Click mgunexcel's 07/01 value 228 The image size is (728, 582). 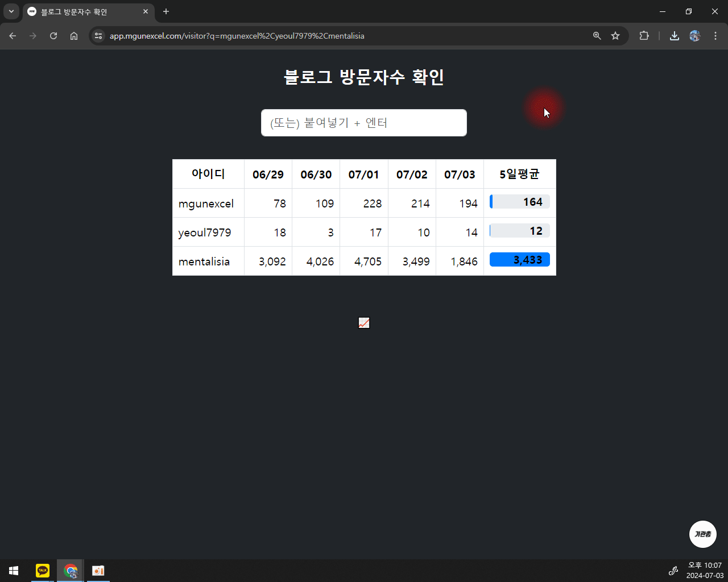pos(373,203)
